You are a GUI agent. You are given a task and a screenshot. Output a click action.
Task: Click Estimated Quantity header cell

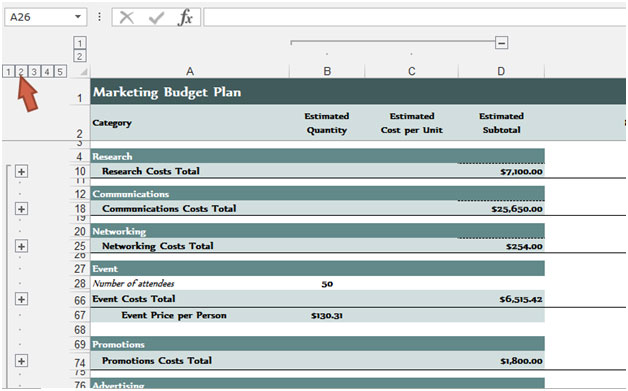click(x=327, y=123)
